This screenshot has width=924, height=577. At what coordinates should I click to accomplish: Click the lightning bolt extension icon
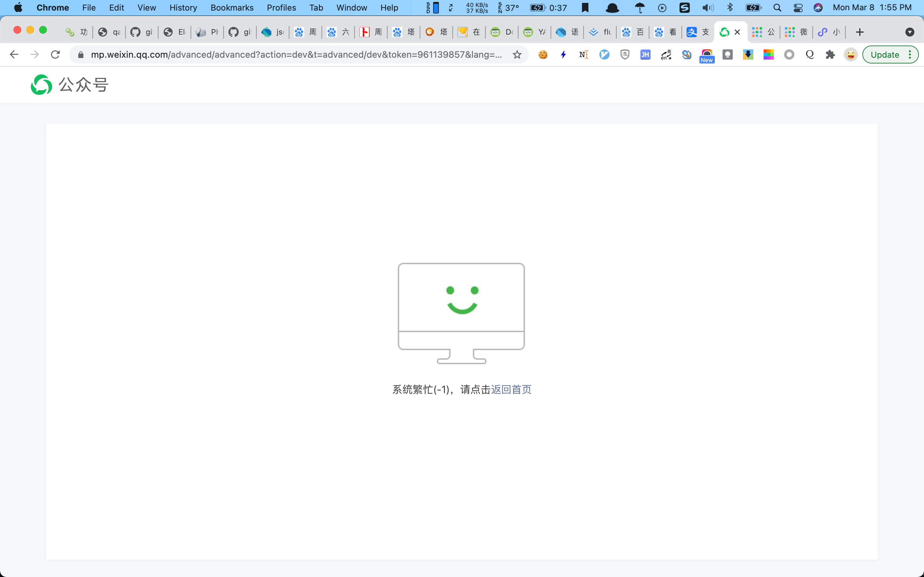(563, 54)
